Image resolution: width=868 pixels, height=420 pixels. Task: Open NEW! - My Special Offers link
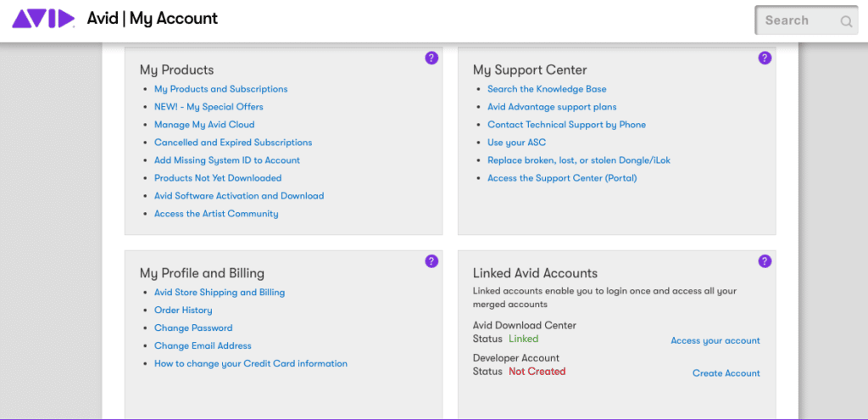pos(209,106)
